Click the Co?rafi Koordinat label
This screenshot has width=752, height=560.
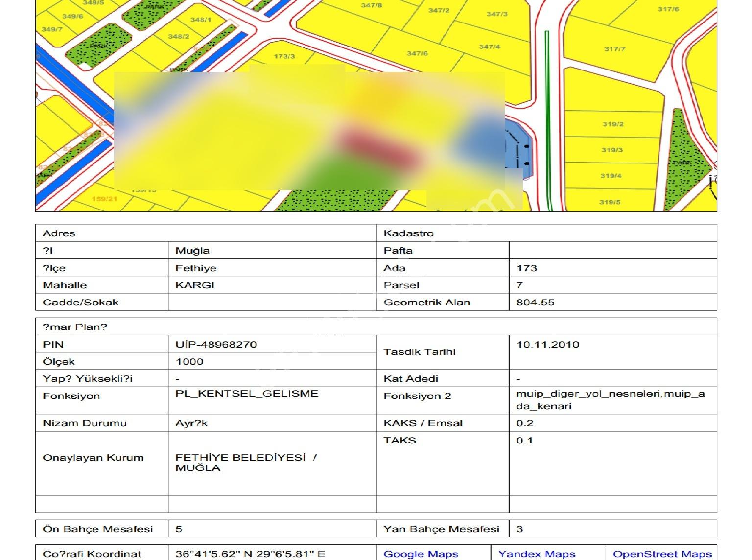(92, 554)
